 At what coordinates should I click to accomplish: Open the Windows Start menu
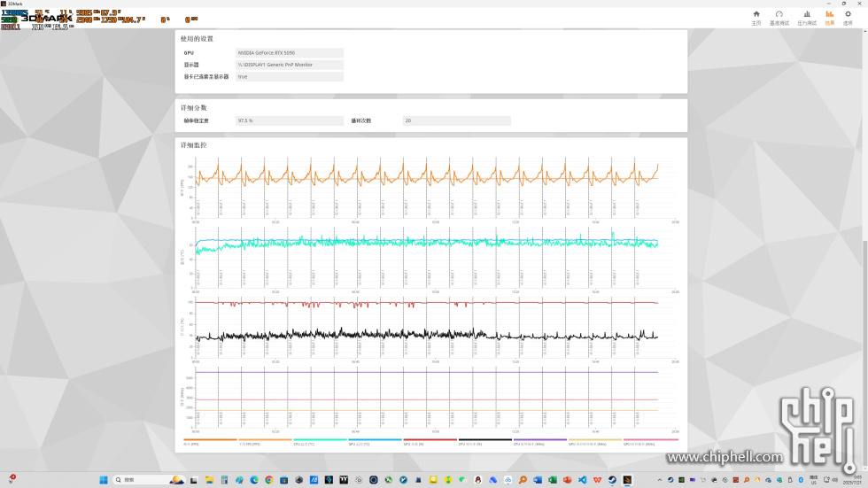click(104, 480)
